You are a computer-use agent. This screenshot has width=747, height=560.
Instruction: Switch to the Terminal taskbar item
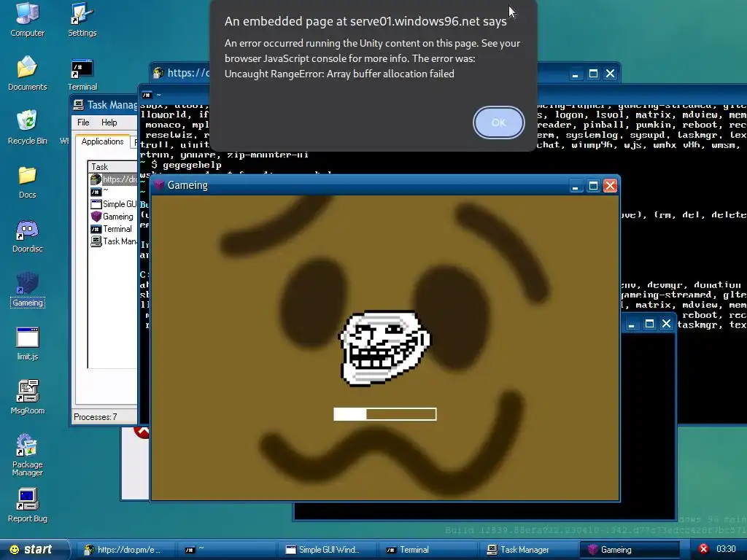[427, 550]
